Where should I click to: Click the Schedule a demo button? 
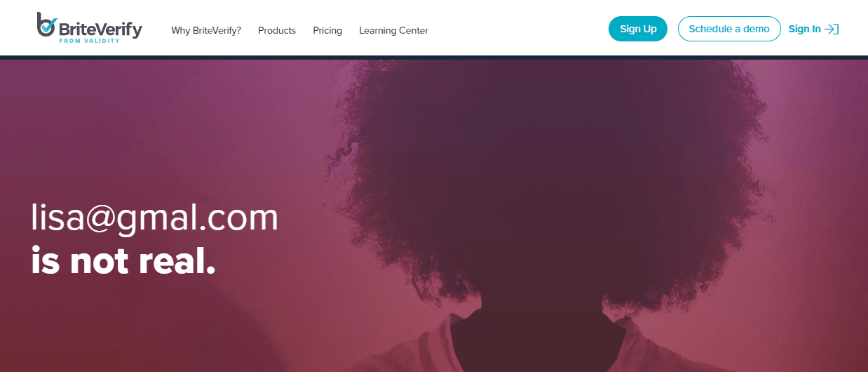pos(729,29)
